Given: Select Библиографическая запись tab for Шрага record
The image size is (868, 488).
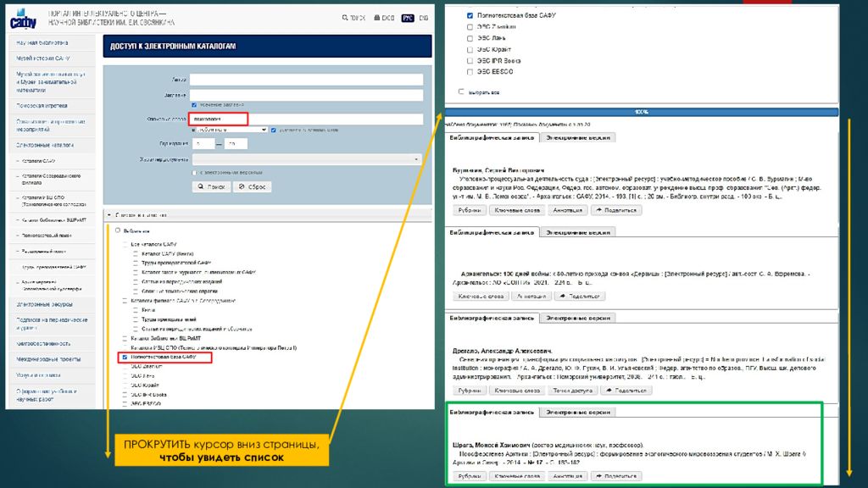Looking at the screenshot, I should [x=492, y=413].
